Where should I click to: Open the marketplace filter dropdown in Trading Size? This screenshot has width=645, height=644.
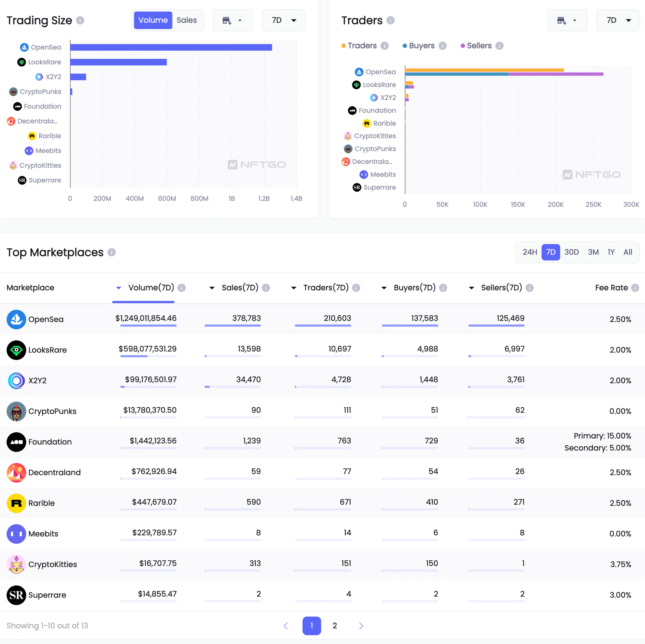(x=232, y=20)
